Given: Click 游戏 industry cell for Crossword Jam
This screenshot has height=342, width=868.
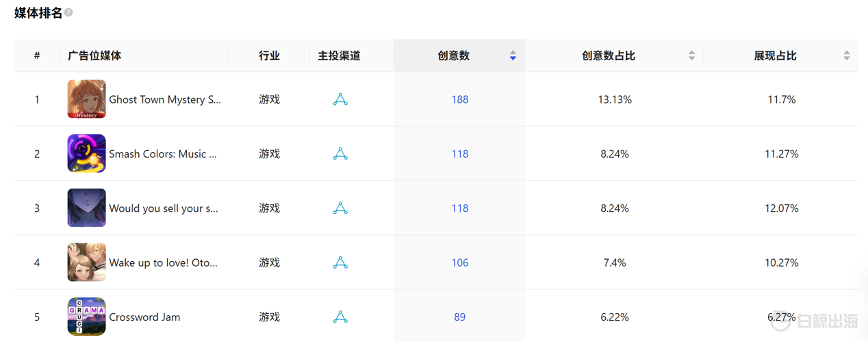Looking at the screenshot, I should pyautogui.click(x=270, y=317).
